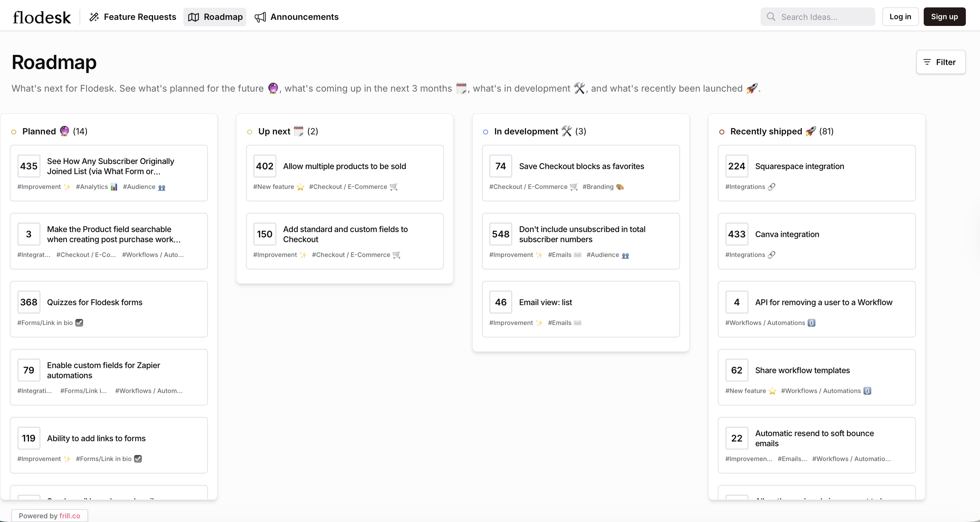This screenshot has height=522, width=980.
Task: Switch to Announcements tab
Action: point(304,17)
